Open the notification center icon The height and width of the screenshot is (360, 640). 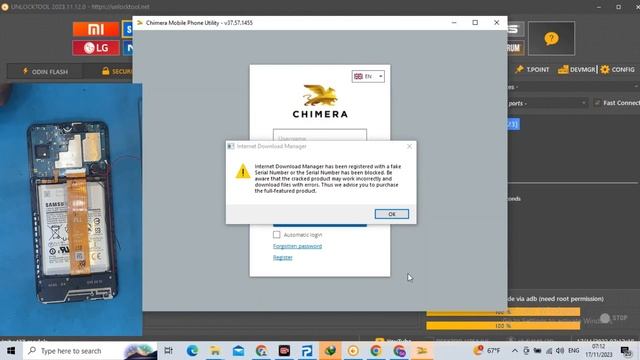[x=625, y=351]
